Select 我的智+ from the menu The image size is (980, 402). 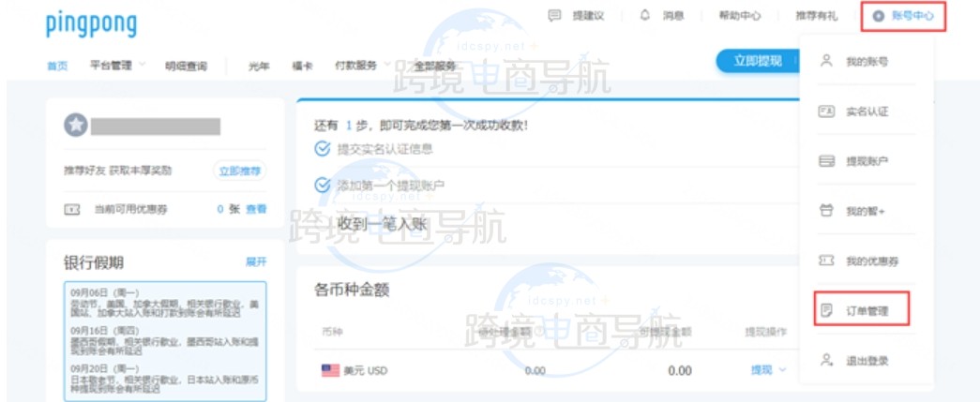(867, 212)
